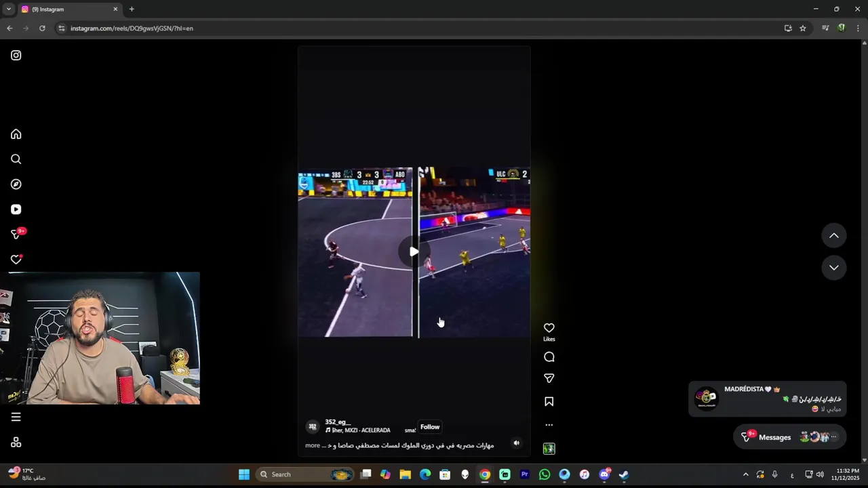Click the browser address bar URL
Screen dimensions: 868x488
pyautogui.click(x=132, y=28)
